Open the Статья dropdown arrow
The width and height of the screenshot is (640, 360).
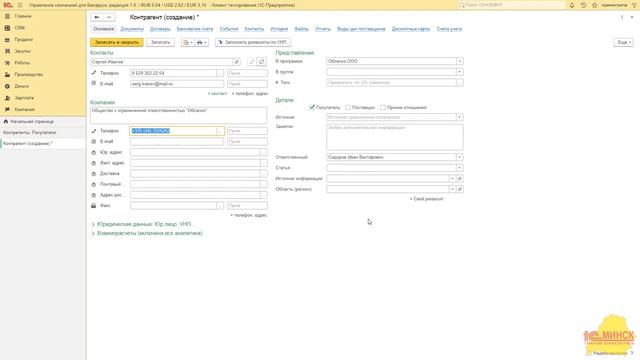pos(460,168)
